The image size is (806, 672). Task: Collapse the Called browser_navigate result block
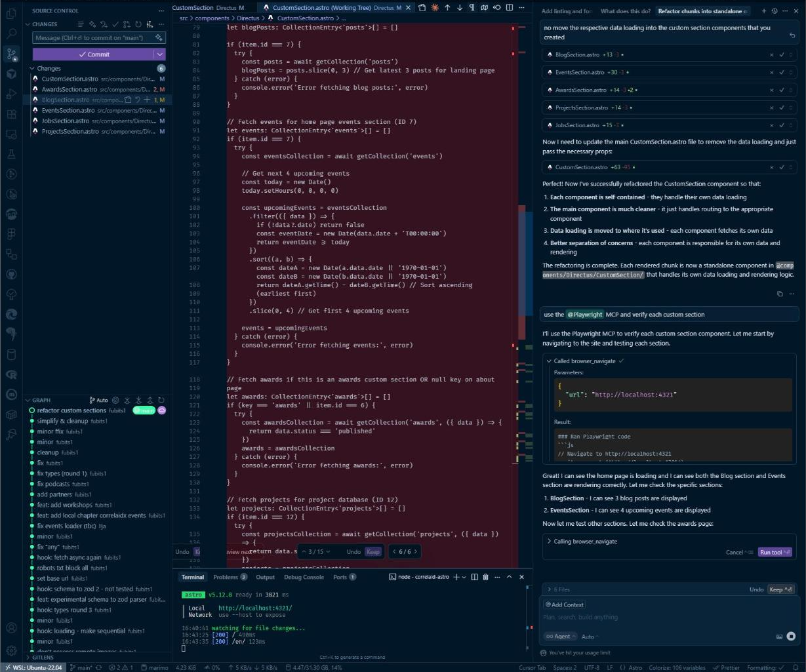[x=585, y=361]
